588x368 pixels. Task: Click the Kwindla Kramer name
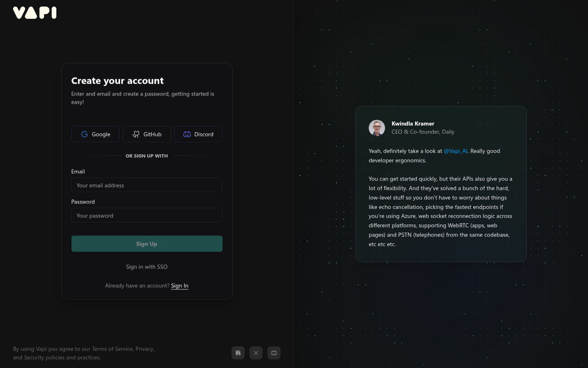pos(413,123)
